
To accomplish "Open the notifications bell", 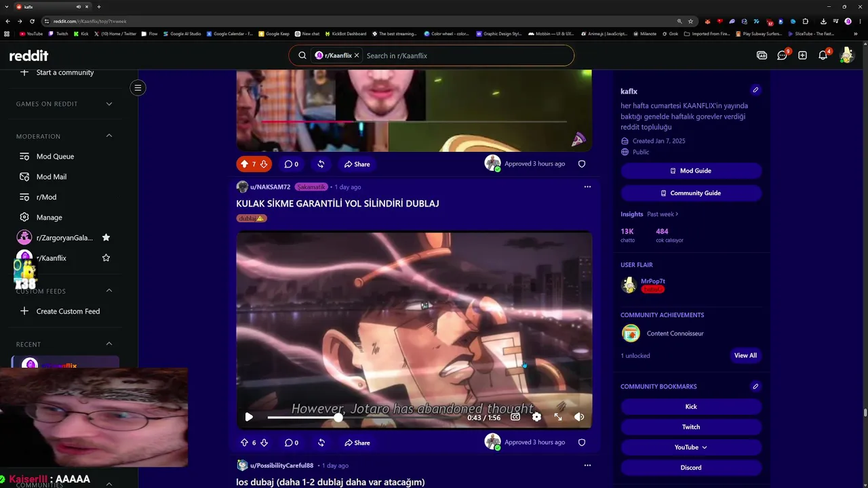I will coord(823,56).
